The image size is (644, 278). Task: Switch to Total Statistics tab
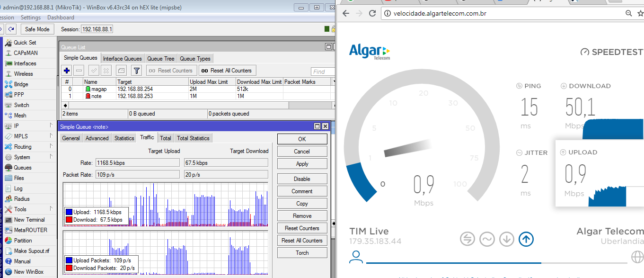point(193,138)
